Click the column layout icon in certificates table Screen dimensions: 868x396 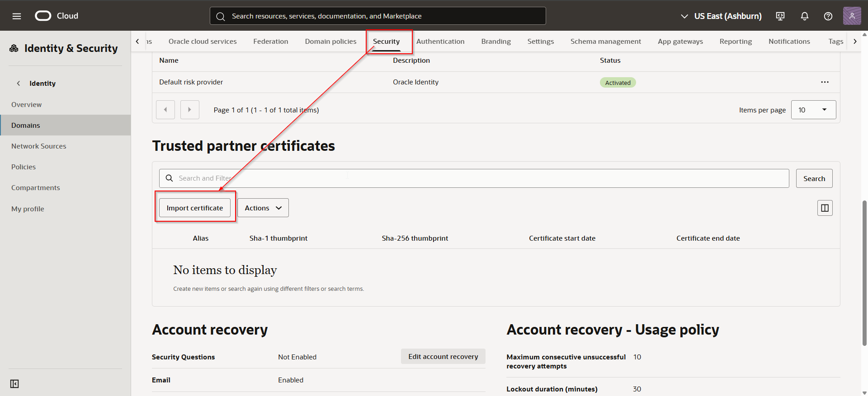click(x=825, y=208)
